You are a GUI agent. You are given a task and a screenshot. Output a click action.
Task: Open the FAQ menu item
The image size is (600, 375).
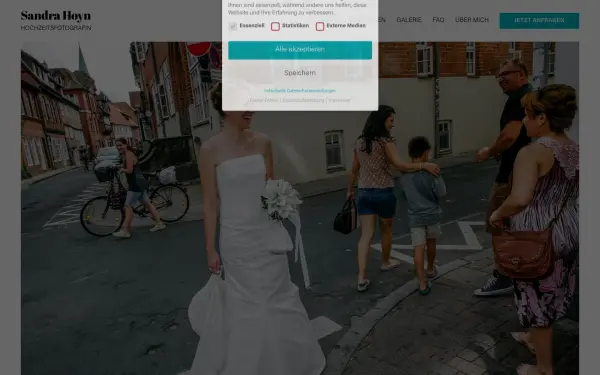438,20
